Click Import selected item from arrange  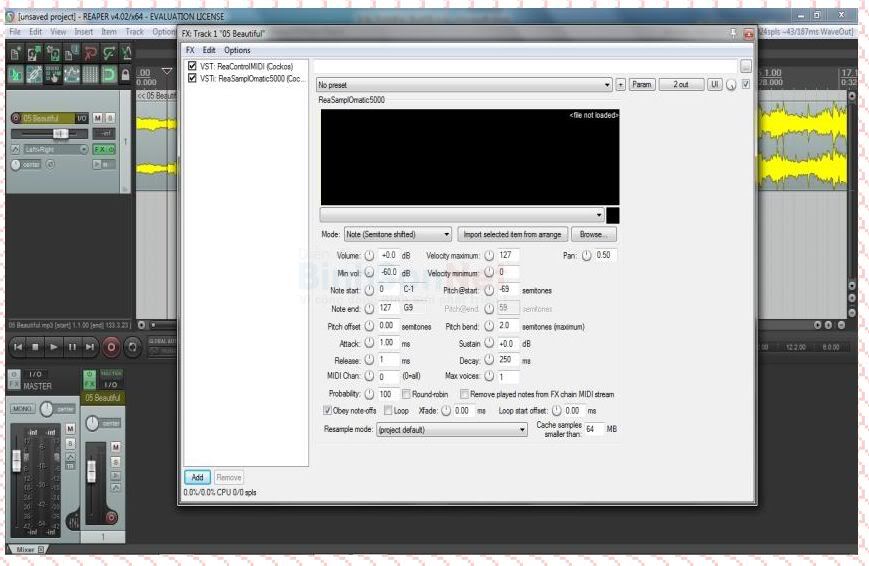tap(513, 234)
